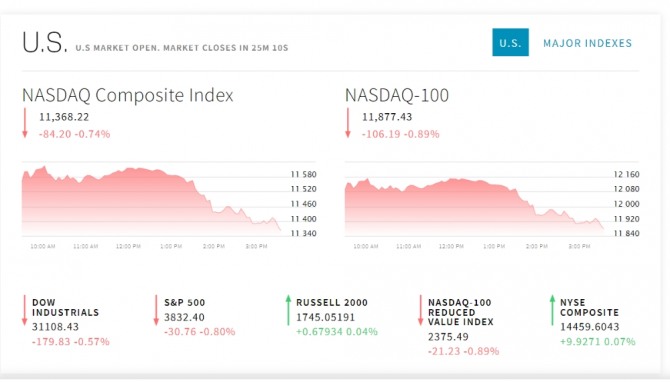Click the S&P 500 red down arrow
Image resolution: width=670 pixels, height=382 pixels.
tap(156, 311)
